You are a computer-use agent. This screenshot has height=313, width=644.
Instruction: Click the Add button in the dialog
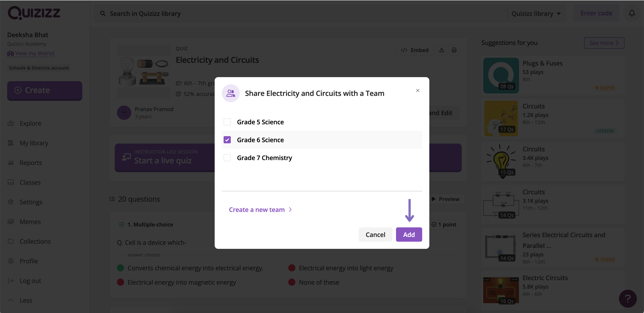click(x=409, y=235)
